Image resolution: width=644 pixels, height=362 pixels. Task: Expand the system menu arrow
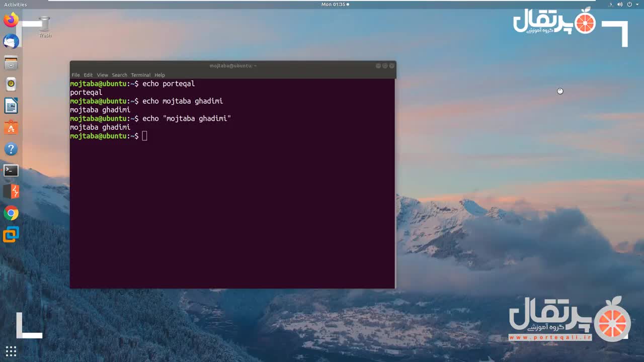tap(636, 5)
